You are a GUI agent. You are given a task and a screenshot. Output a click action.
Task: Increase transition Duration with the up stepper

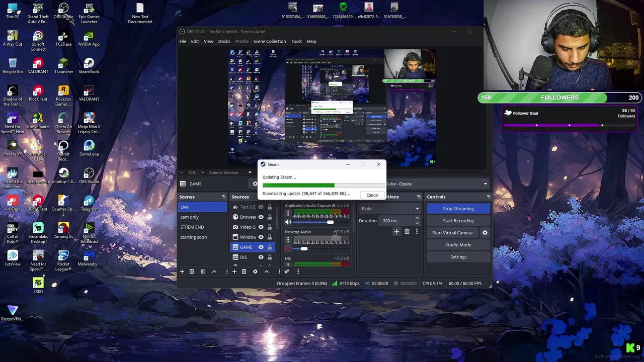417,219
